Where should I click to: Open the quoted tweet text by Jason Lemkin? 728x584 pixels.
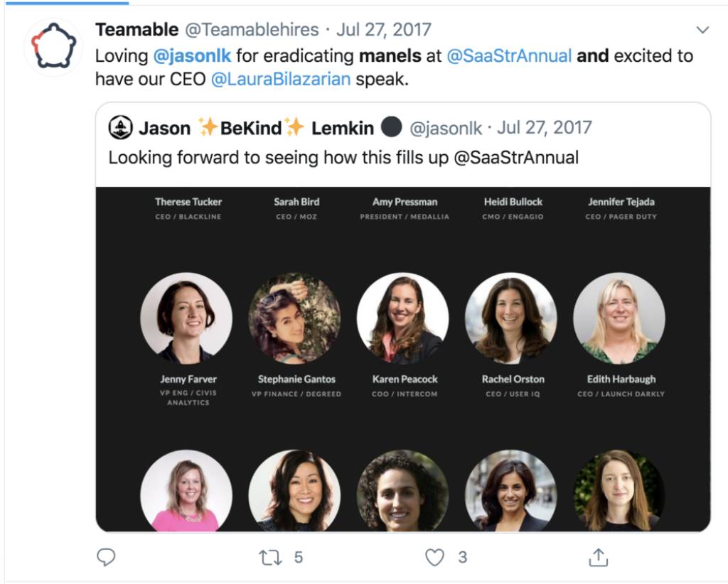click(x=343, y=157)
